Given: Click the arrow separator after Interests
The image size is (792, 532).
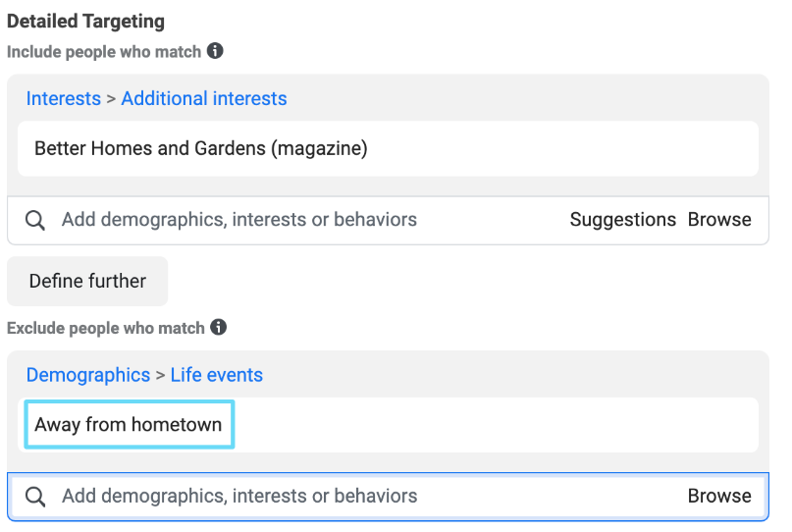Looking at the screenshot, I should pyautogui.click(x=111, y=99).
